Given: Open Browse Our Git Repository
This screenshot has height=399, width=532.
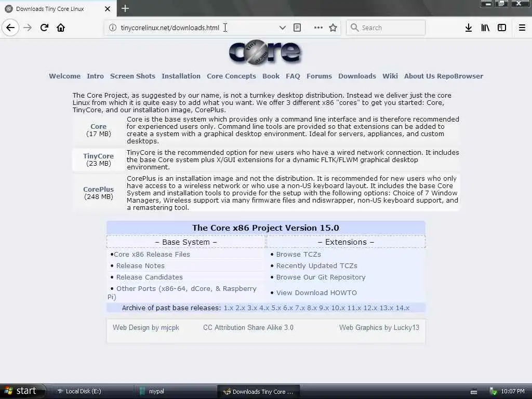Looking at the screenshot, I should 321,277.
